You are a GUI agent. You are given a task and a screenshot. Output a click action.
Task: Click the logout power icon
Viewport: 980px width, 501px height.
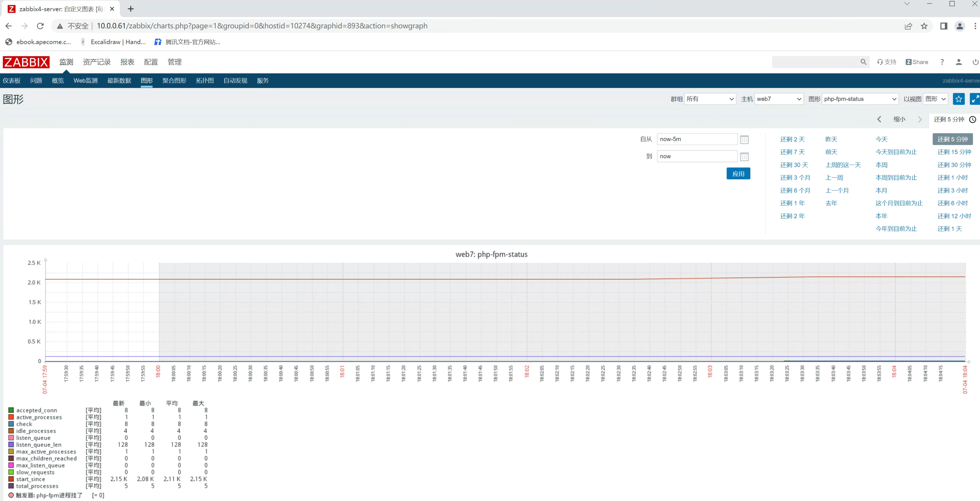point(975,62)
